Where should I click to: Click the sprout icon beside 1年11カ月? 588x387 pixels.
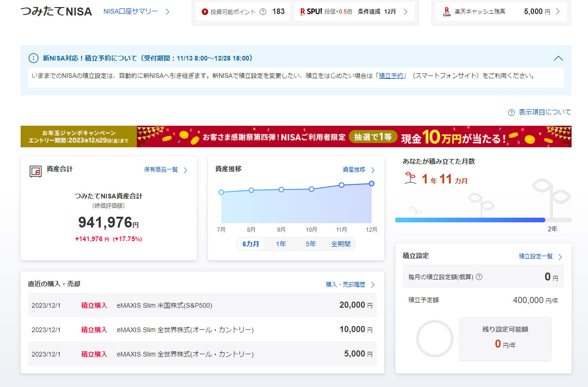tap(410, 178)
